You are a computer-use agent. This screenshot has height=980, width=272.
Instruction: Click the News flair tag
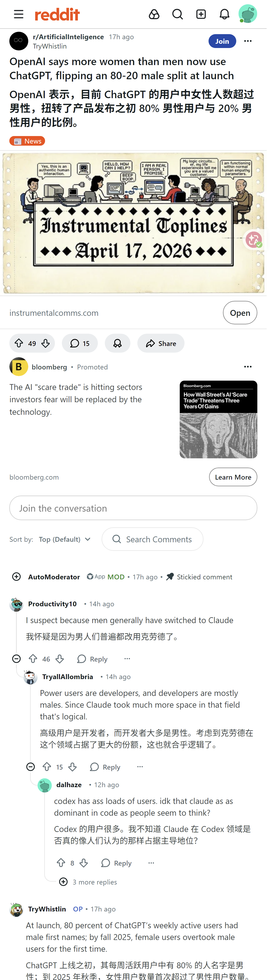tap(27, 141)
